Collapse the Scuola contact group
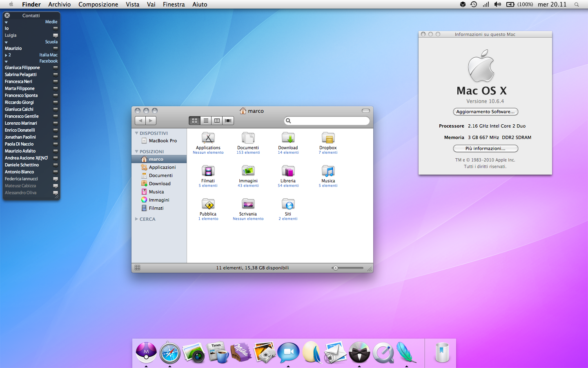 pos(6,42)
